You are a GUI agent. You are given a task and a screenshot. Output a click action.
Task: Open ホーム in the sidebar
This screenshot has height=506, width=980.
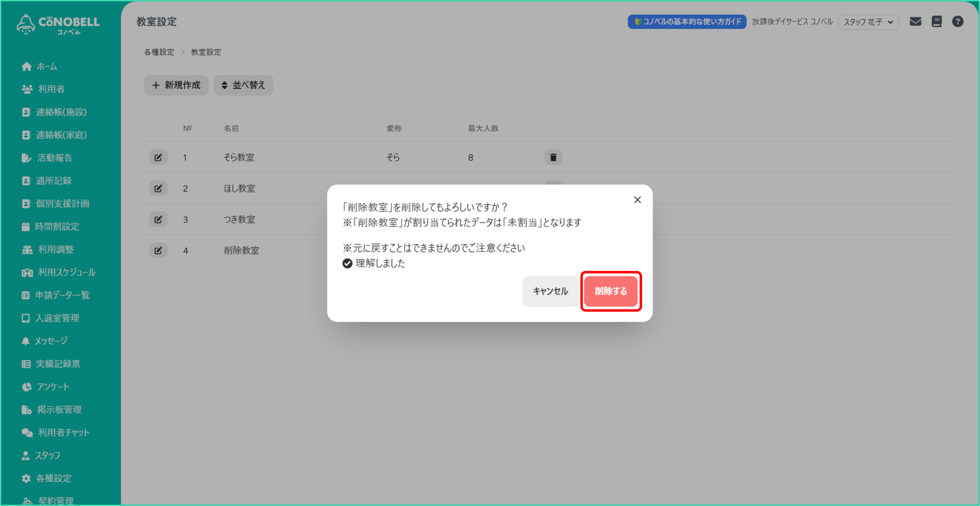[46, 67]
